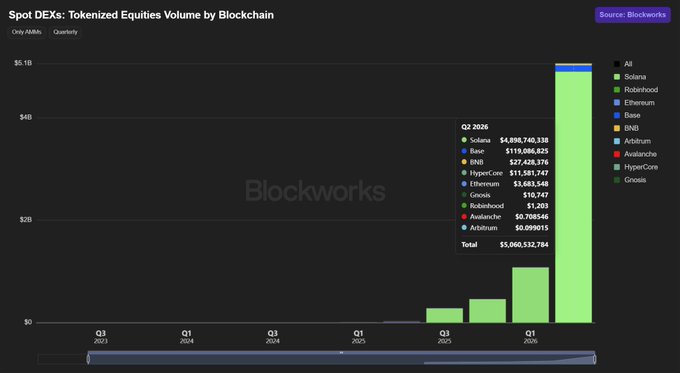The height and width of the screenshot is (373, 680).
Task: Toggle Arbitrum series in legend
Action: point(632,141)
